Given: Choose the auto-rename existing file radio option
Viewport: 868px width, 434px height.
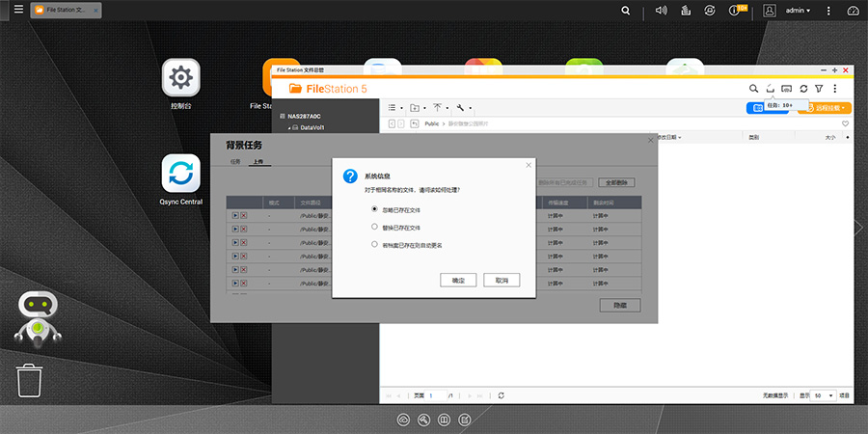Looking at the screenshot, I should click(x=374, y=245).
